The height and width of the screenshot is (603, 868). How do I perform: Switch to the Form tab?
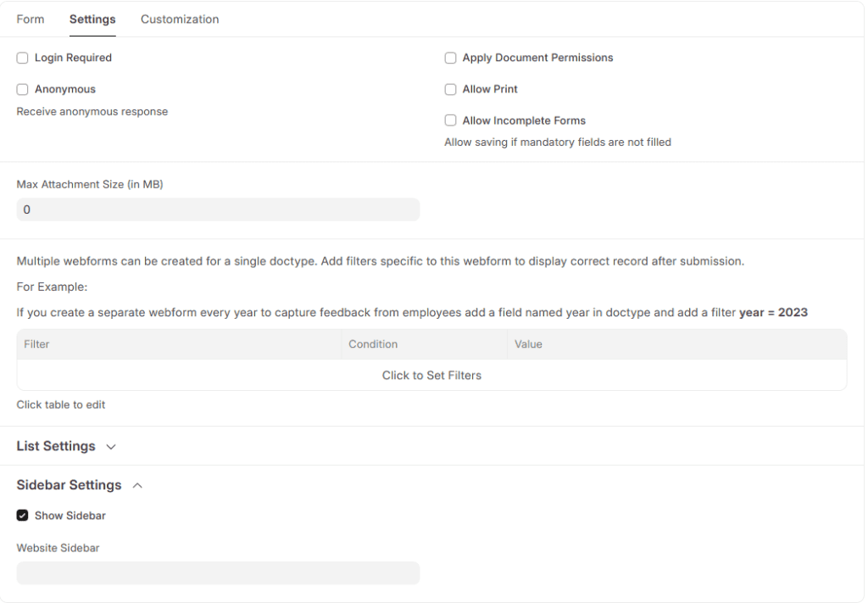click(31, 20)
